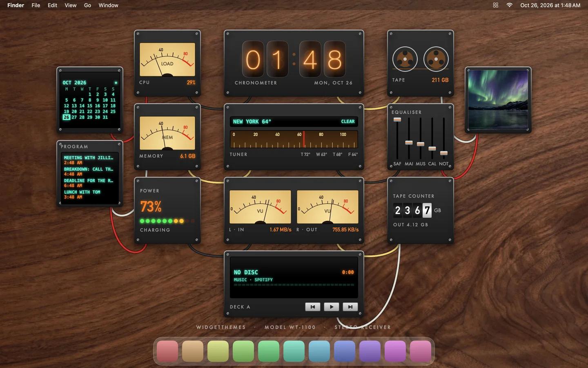This screenshot has width=588, height=368.
Task: Click the 73% power reading
Action: tap(151, 206)
